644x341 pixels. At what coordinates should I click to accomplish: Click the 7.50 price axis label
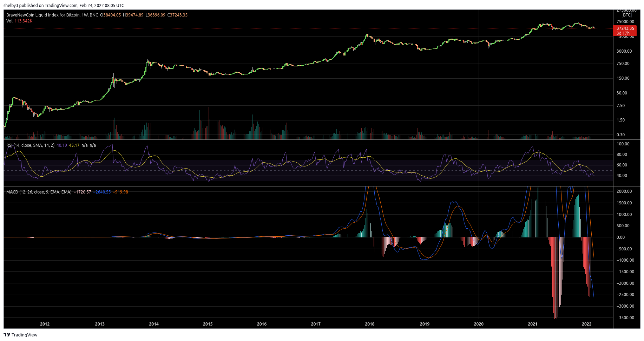click(x=621, y=106)
